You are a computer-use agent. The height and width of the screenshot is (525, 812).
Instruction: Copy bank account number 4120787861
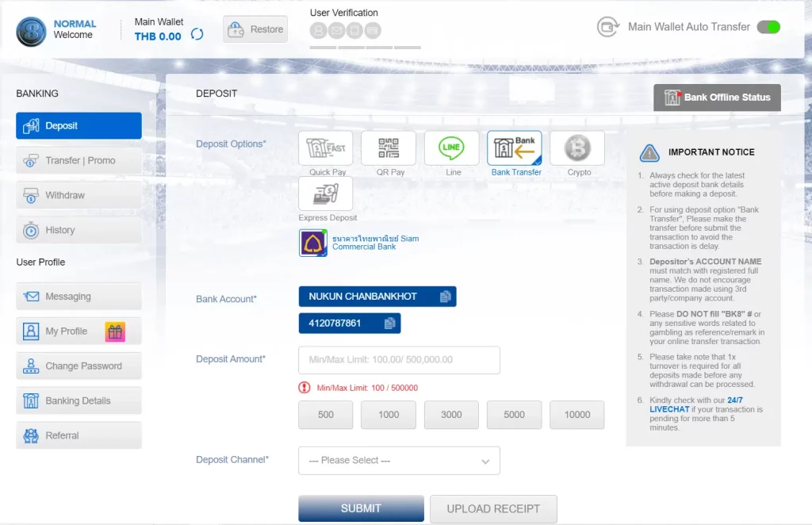(389, 324)
